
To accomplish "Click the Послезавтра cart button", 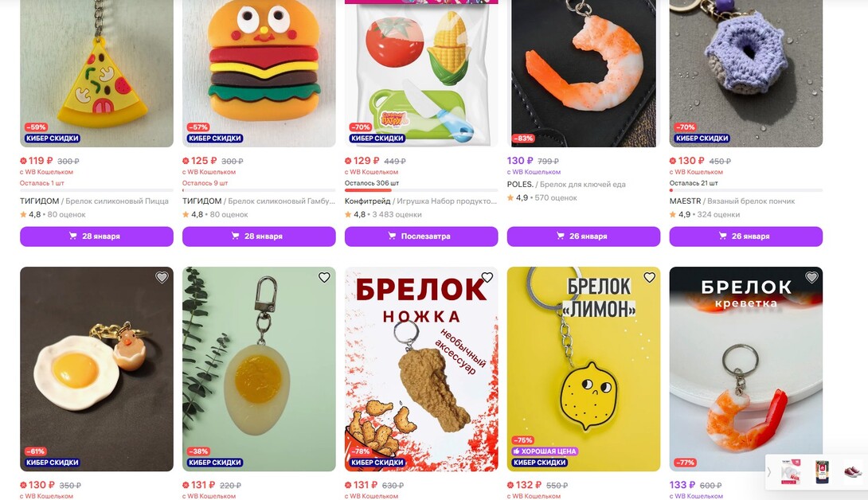I will [x=421, y=236].
